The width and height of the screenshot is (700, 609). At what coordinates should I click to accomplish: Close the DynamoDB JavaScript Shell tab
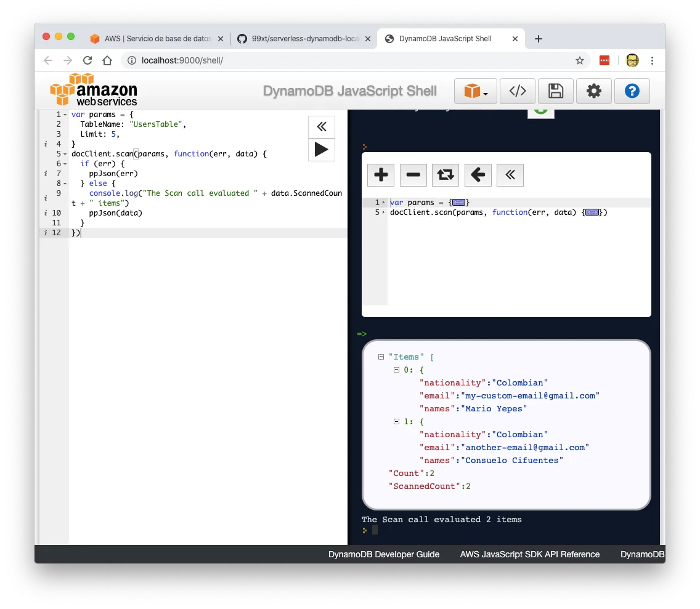point(515,39)
